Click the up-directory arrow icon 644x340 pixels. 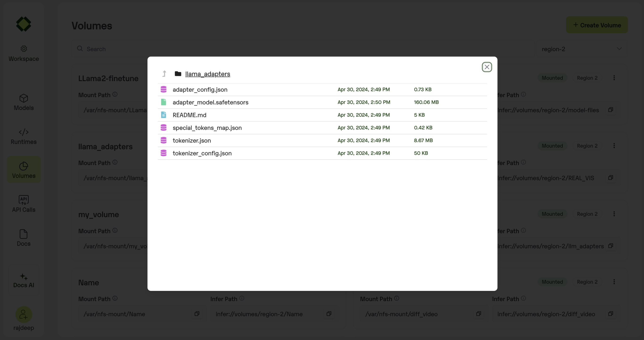(x=164, y=74)
